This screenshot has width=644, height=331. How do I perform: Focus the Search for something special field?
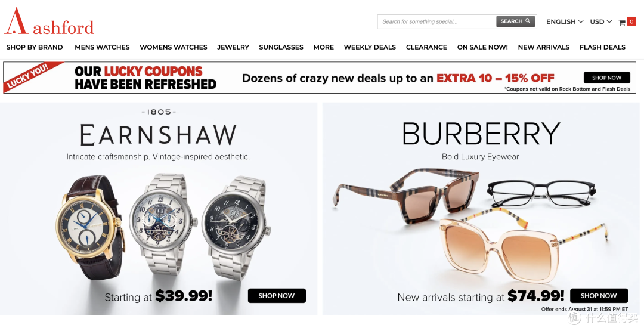point(436,21)
